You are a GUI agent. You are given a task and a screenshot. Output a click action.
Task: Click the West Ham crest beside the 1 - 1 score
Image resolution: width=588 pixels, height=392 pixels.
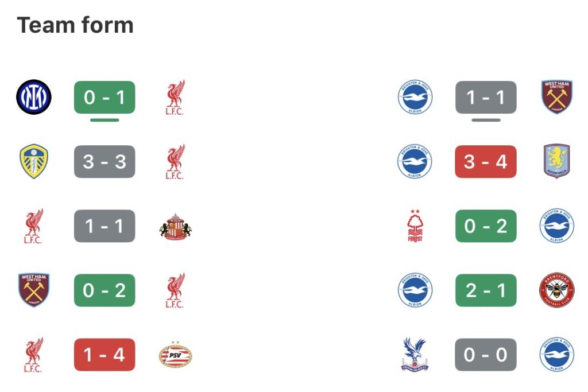[556, 97]
